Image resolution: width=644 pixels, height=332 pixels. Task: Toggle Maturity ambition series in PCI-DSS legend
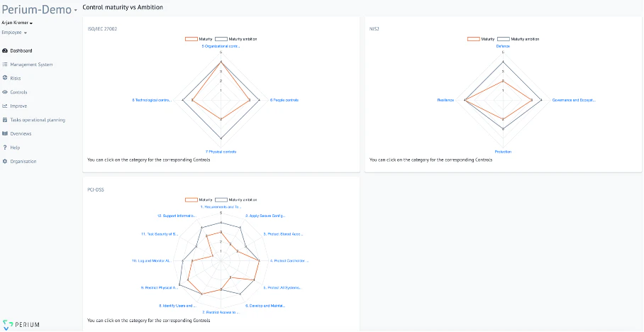pos(238,199)
